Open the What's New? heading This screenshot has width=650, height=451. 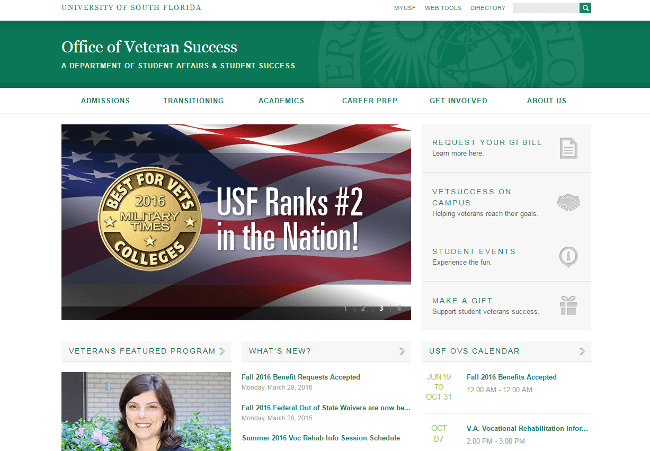point(279,351)
